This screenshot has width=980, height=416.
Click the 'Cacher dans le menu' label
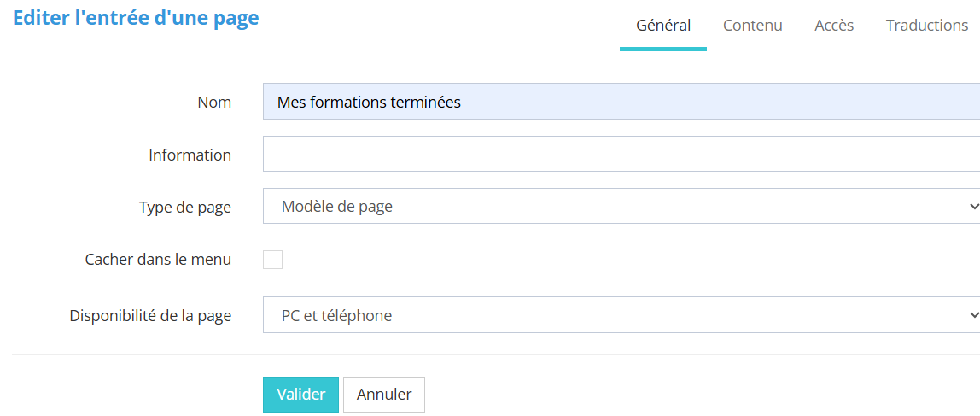[158, 260]
